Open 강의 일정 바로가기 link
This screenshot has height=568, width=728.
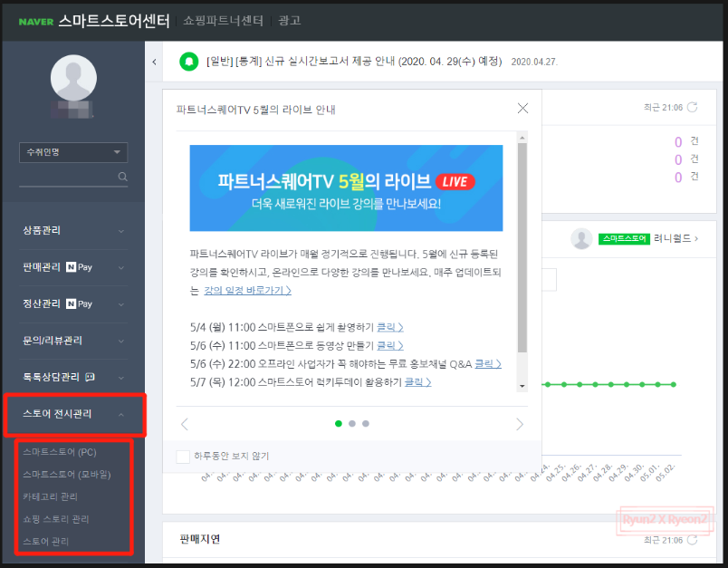point(248,290)
